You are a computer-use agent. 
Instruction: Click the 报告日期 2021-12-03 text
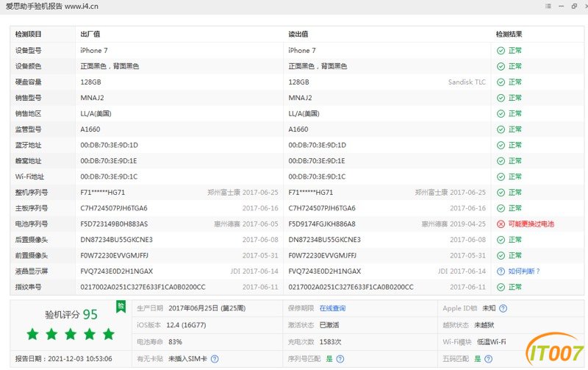(x=64, y=359)
